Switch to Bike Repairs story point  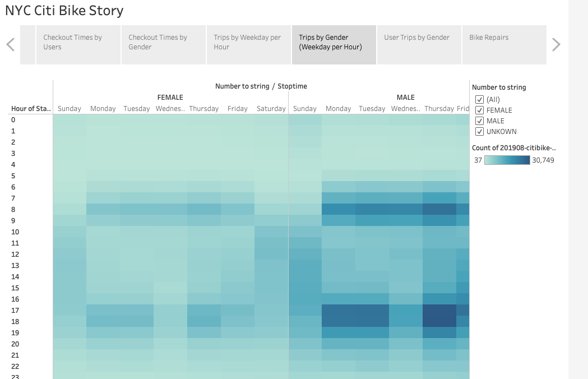(504, 45)
